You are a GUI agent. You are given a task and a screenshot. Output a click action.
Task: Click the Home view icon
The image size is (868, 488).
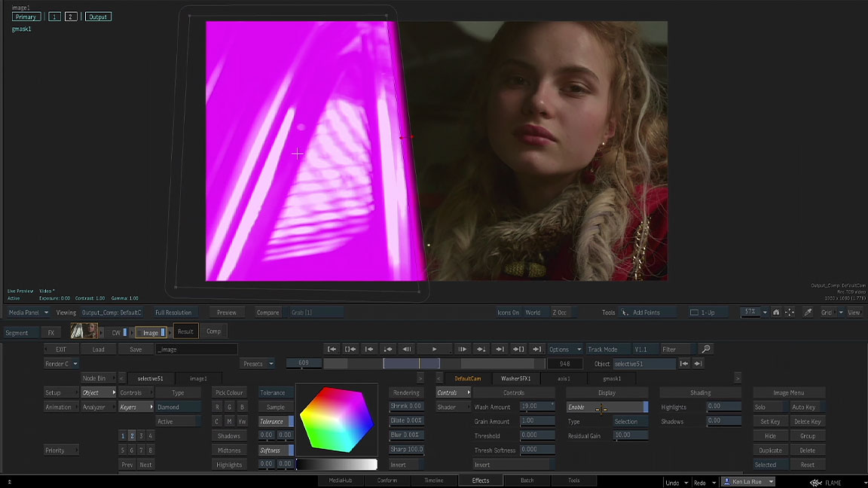pyautogui.click(x=776, y=313)
